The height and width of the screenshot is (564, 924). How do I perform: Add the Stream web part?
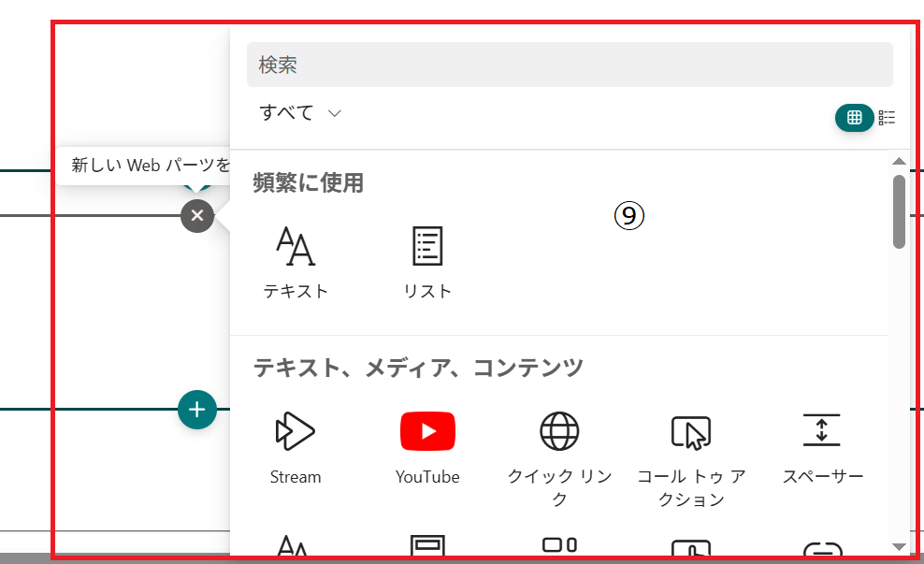(296, 448)
